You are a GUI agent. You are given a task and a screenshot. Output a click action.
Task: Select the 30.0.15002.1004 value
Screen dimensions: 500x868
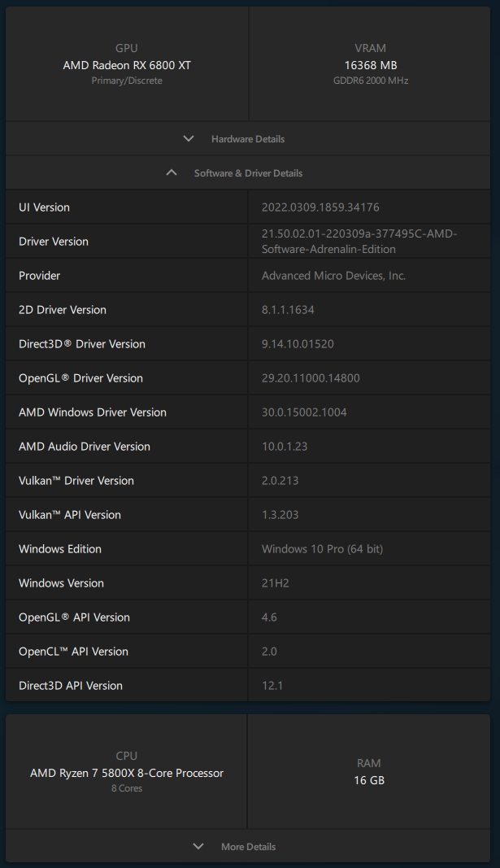[x=304, y=412]
